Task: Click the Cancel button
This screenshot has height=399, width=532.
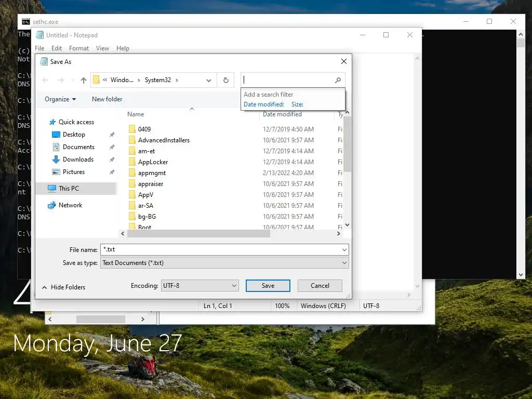Action: pos(320,286)
